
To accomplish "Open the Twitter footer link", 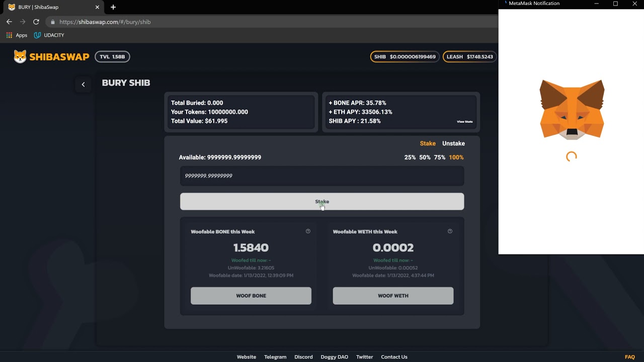I will click(365, 357).
